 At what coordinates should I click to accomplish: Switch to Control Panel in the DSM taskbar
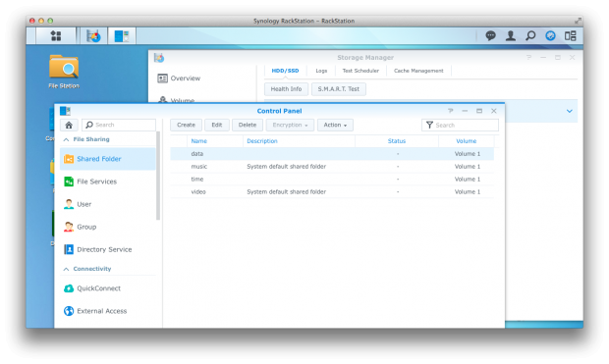coord(122,36)
